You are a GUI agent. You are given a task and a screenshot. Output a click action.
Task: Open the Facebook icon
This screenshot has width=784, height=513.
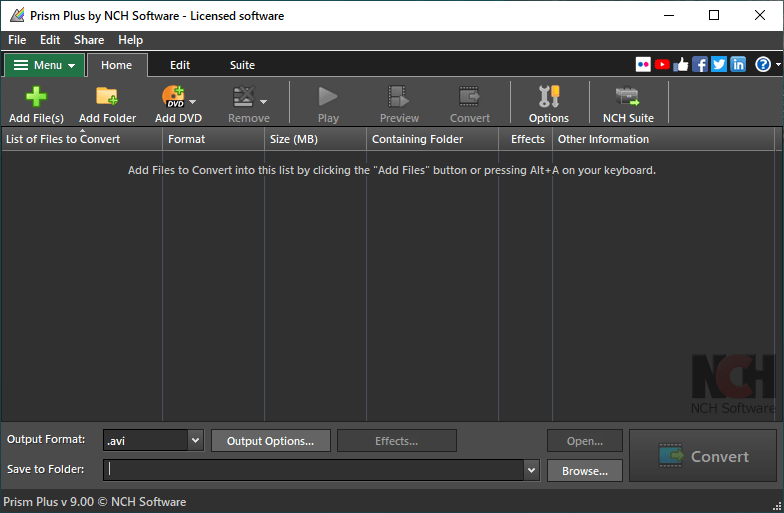pos(700,64)
